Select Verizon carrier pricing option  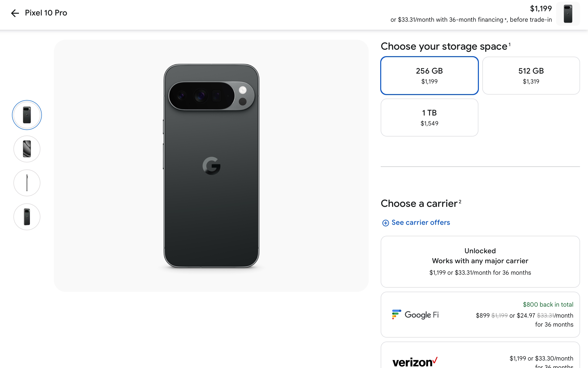(x=480, y=355)
